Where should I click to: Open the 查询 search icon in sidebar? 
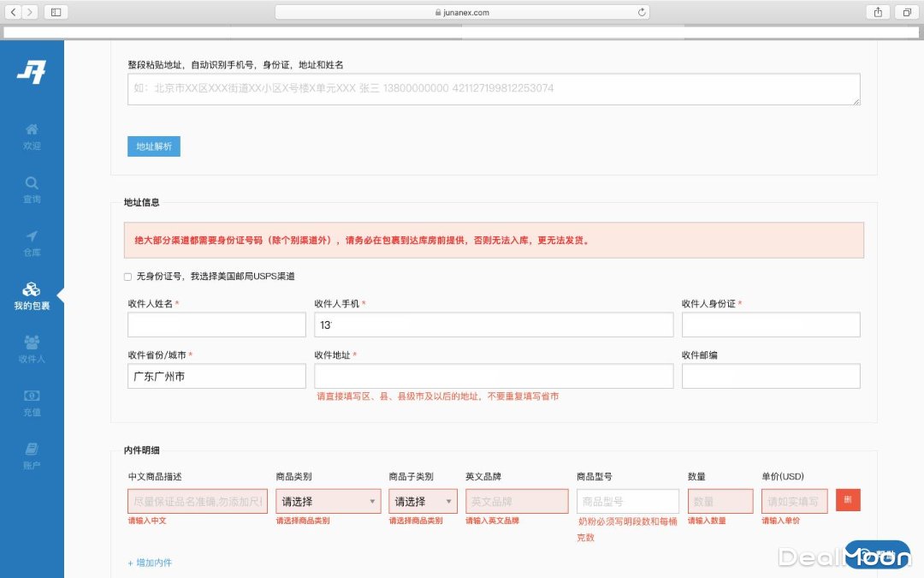tap(32, 183)
